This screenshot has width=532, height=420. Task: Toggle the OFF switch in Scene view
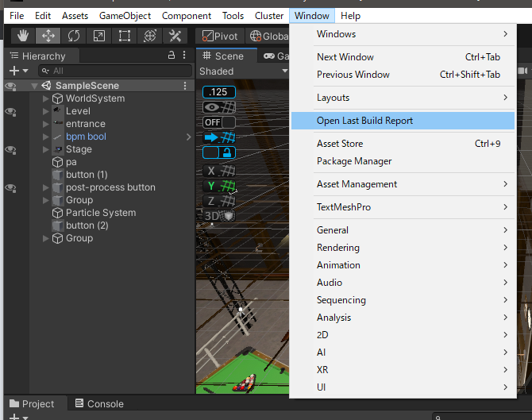tap(219, 122)
